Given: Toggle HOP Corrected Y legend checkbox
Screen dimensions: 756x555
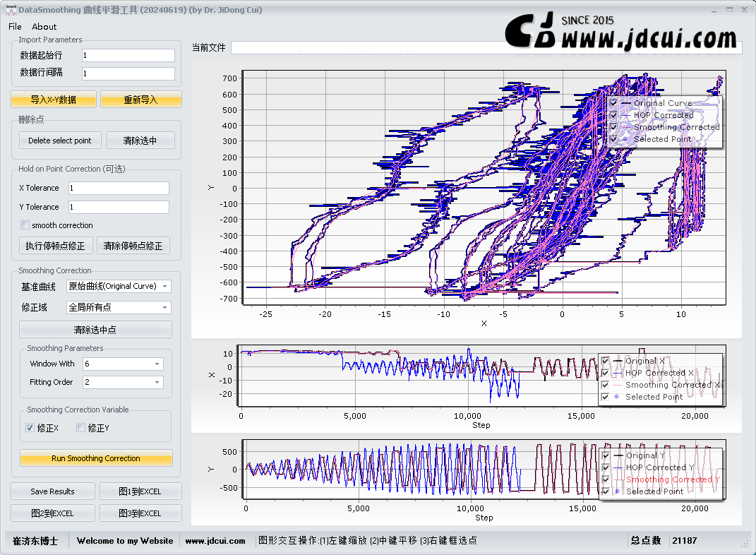Looking at the screenshot, I should click(x=606, y=467).
